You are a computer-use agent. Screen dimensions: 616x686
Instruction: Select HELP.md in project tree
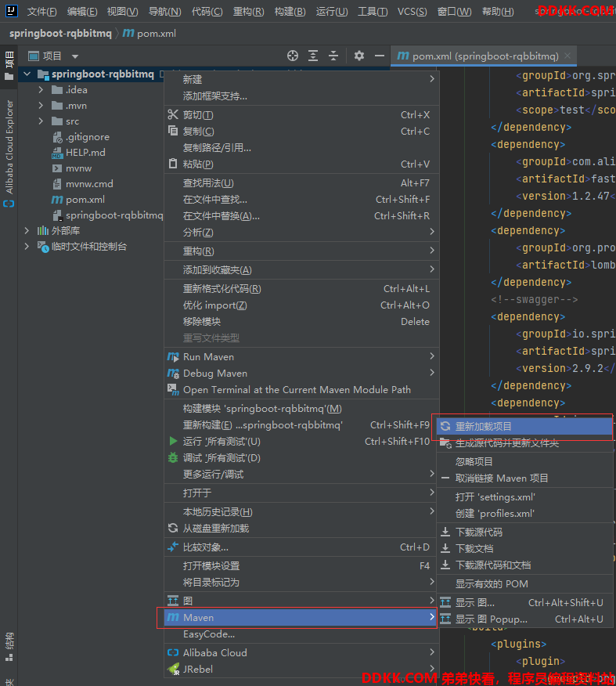[85, 152]
